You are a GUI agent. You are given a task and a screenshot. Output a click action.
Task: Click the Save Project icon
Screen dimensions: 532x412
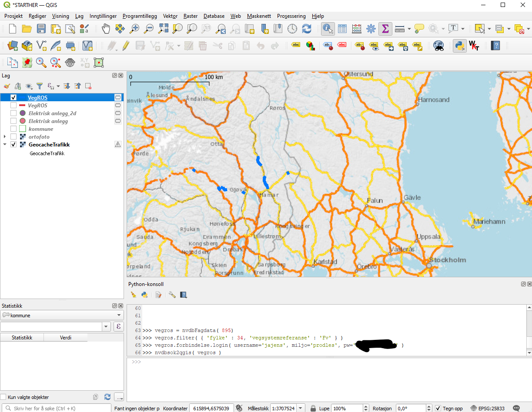41,29
